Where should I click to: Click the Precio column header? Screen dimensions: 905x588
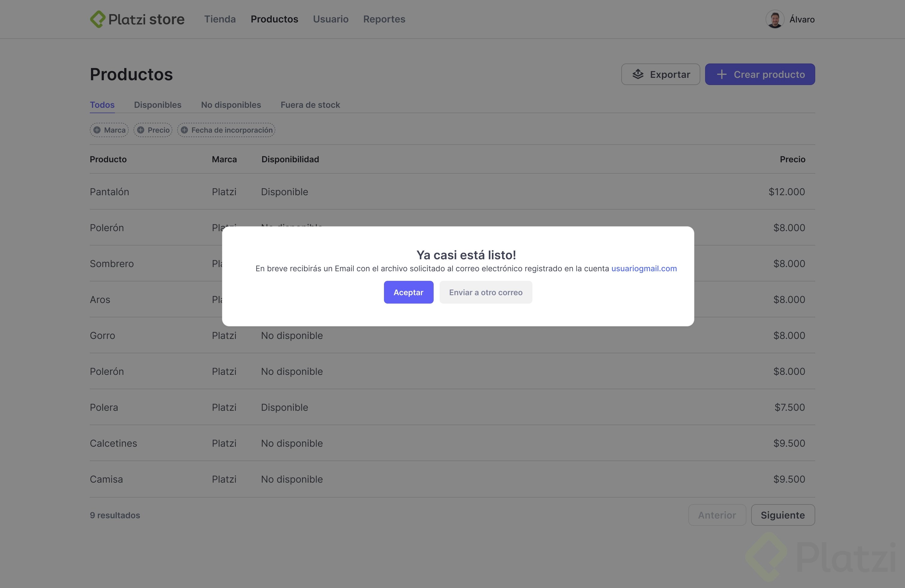792,159
